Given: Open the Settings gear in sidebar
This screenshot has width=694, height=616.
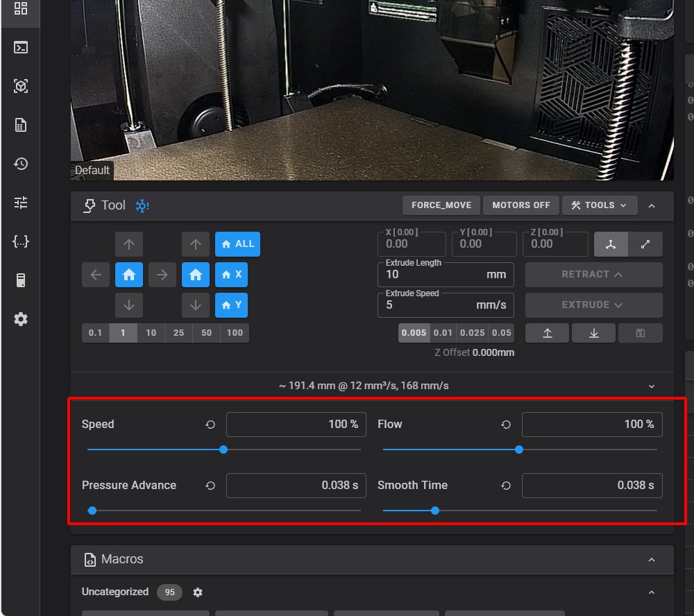Looking at the screenshot, I should click(x=21, y=319).
